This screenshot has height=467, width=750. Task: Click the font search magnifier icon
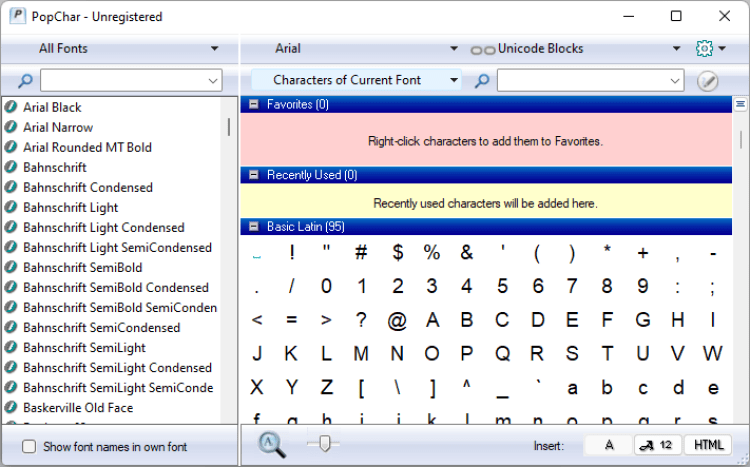[25, 80]
